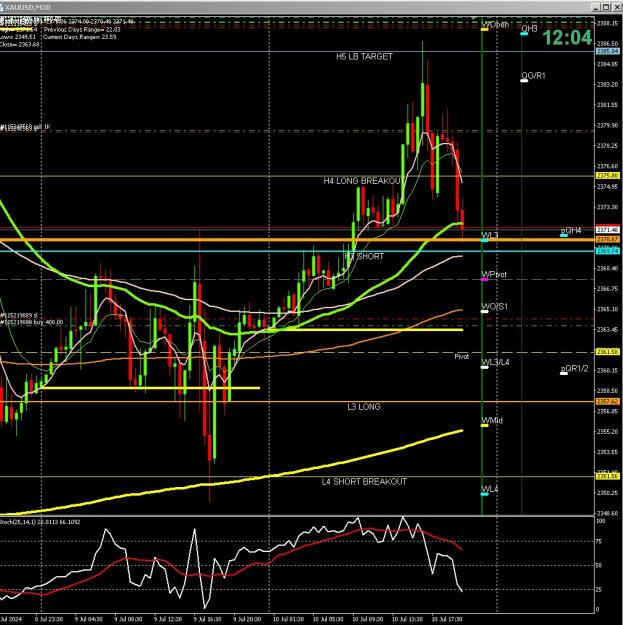Click the white 2371.48 current price tag

[607, 230]
